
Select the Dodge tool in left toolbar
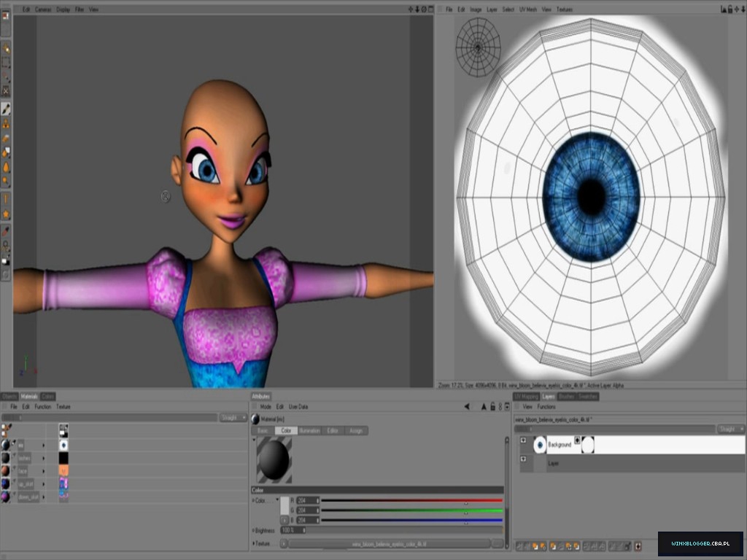pyautogui.click(x=6, y=182)
